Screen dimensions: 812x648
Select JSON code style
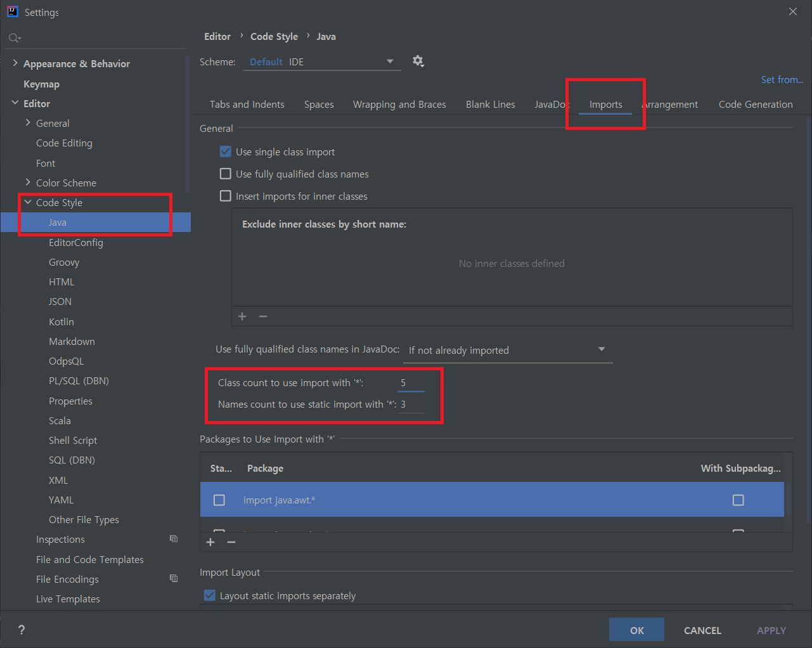[x=60, y=301]
